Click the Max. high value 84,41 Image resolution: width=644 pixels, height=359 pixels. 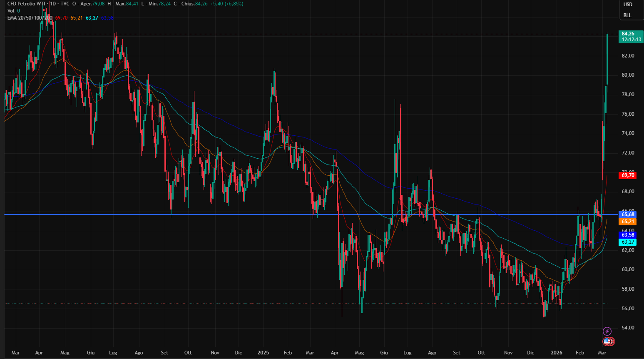click(132, 4)
